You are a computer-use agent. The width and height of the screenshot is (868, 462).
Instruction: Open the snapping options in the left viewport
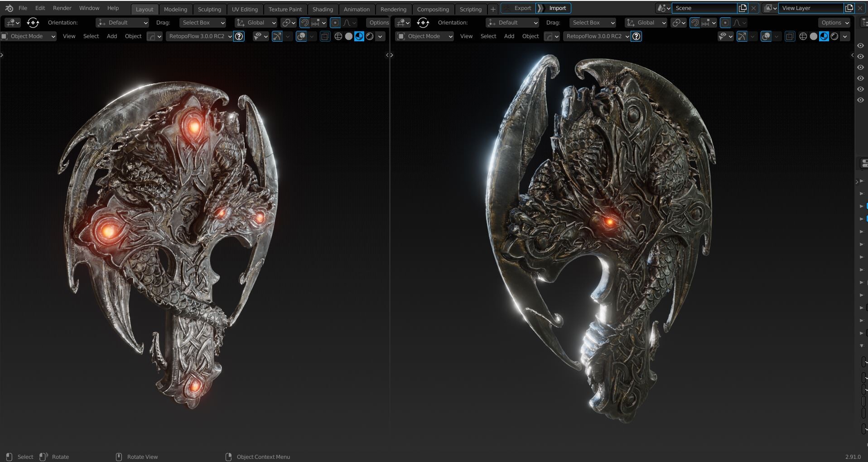pos(319,23)
